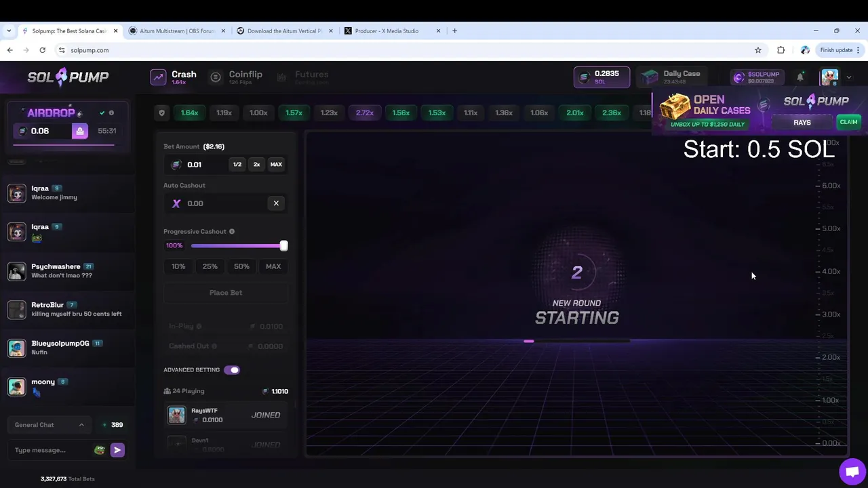
Task: Open live support chat bubble
Action: [852, 472]
